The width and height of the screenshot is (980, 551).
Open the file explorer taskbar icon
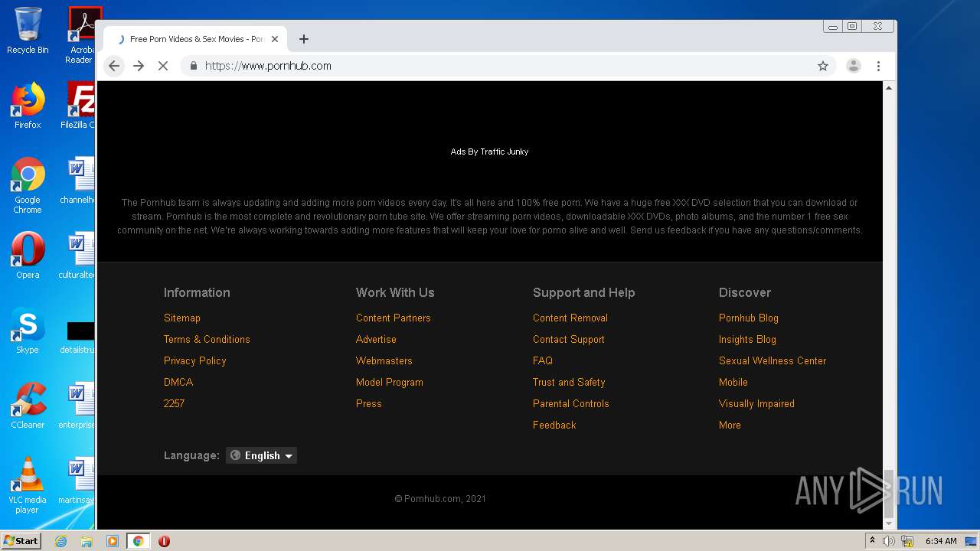87,541
